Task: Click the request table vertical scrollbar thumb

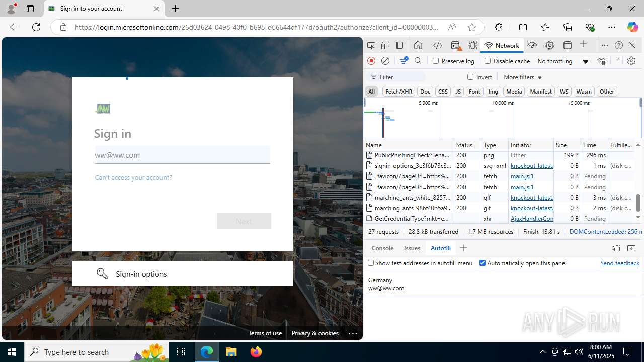Action: [x=638, y=203]
